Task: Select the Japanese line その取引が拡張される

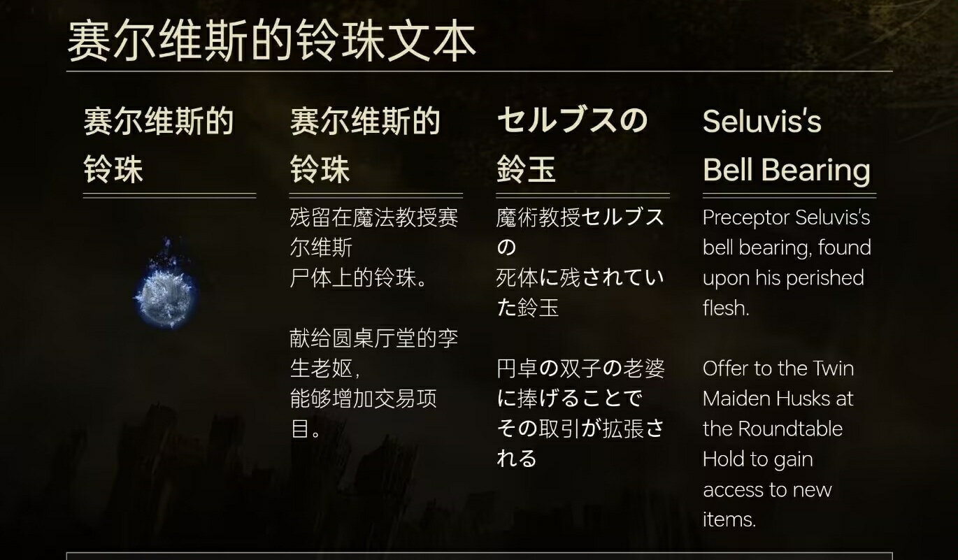Action: coord(580,443)
